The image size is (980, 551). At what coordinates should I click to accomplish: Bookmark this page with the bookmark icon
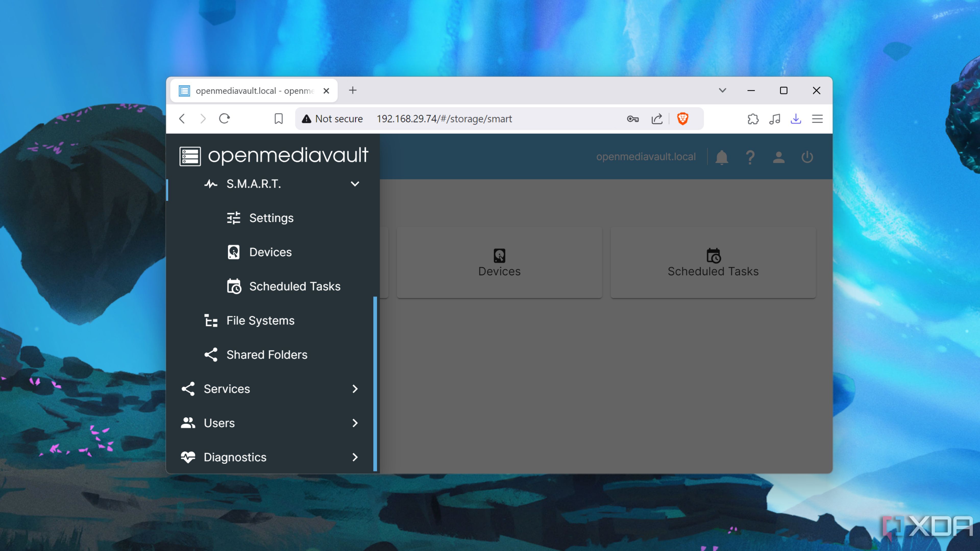pos(278,119)
